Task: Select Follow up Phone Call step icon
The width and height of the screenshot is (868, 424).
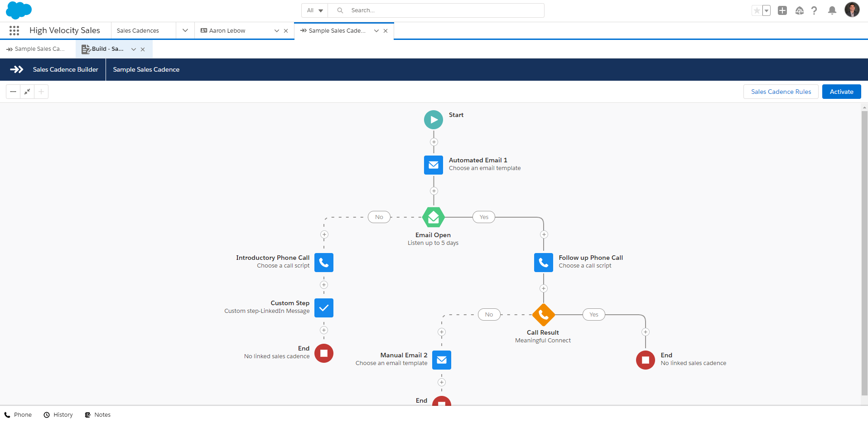Action: click(544, 263)
